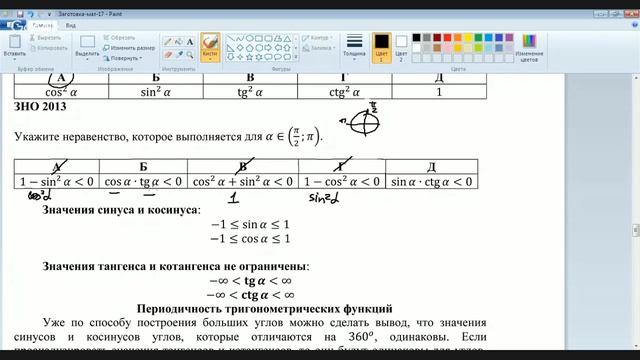Choose the straight Line shape
Viewport: 640px width, 360px height.
click(230, 39)
